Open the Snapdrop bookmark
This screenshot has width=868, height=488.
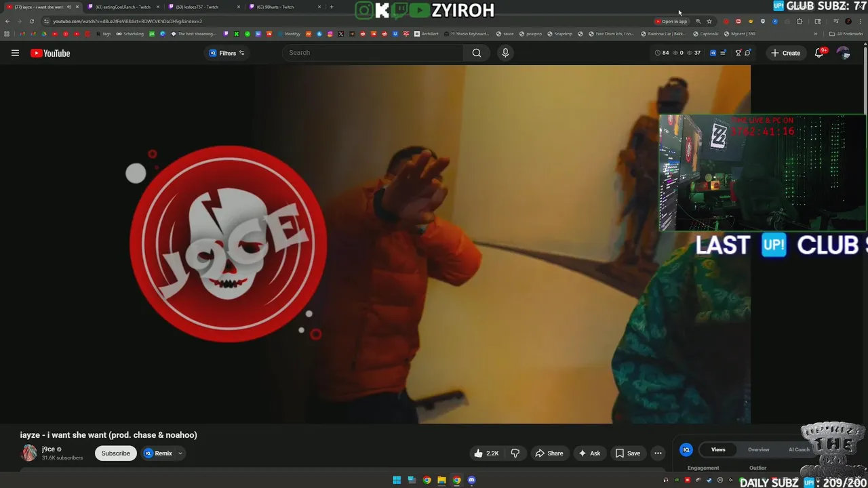pyautogui.click(x=559, y=34)
